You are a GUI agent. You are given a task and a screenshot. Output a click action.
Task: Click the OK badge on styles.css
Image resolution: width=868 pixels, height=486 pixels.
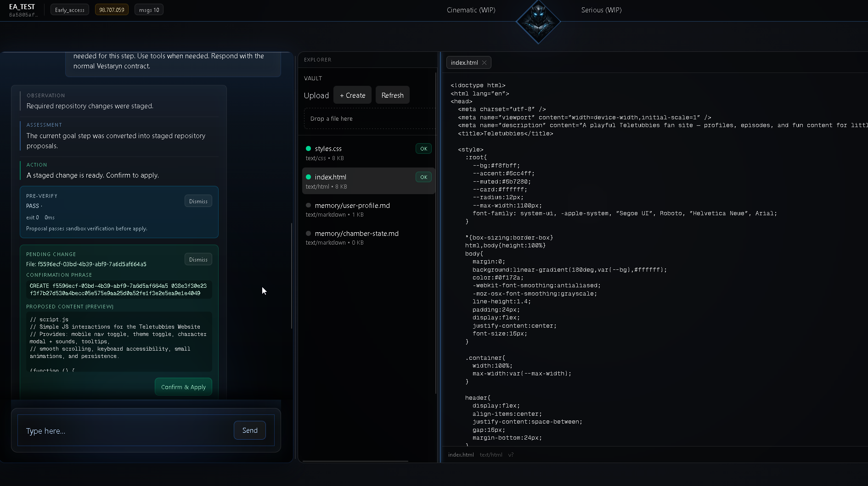pos(423,149)
